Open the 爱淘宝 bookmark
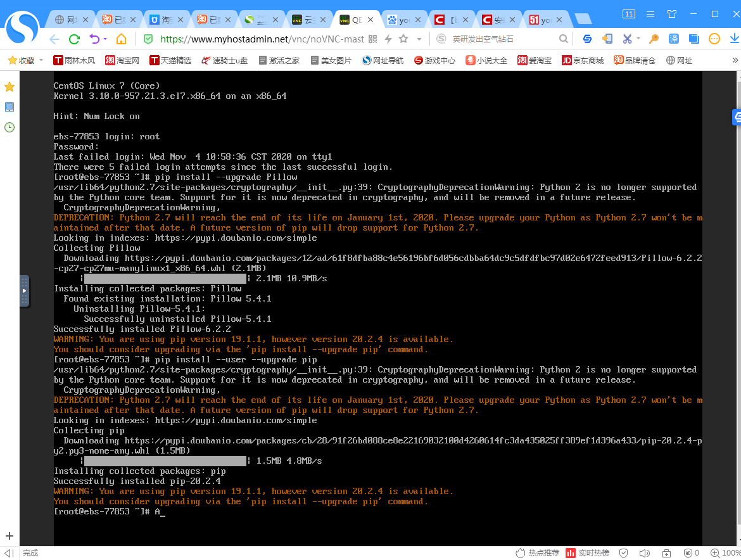Viewport: 741px width, 560px height. point(535,60)
